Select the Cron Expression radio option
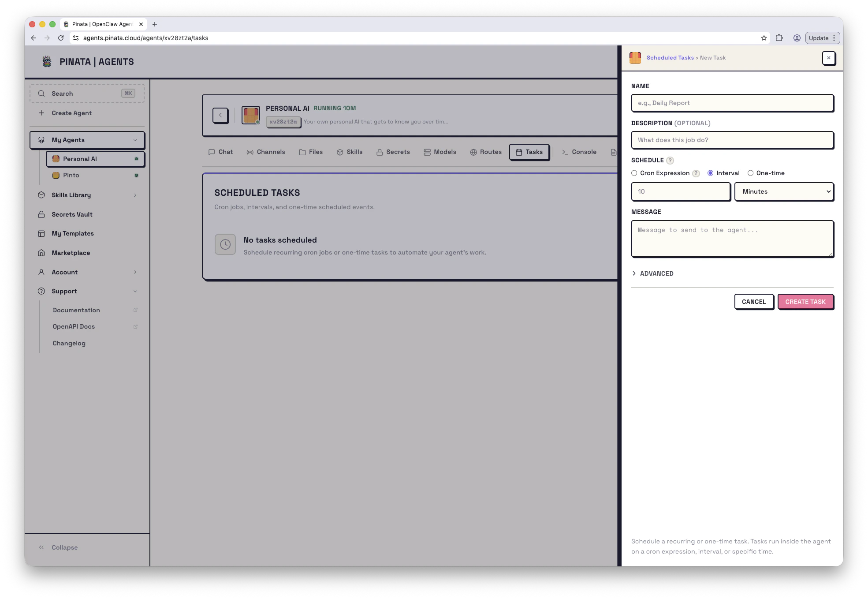Viewport: 868px width, 599px height. point(634,173)
